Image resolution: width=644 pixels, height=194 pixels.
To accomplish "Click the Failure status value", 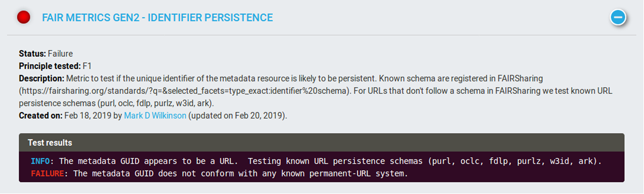I will click(x=60, y=54).
